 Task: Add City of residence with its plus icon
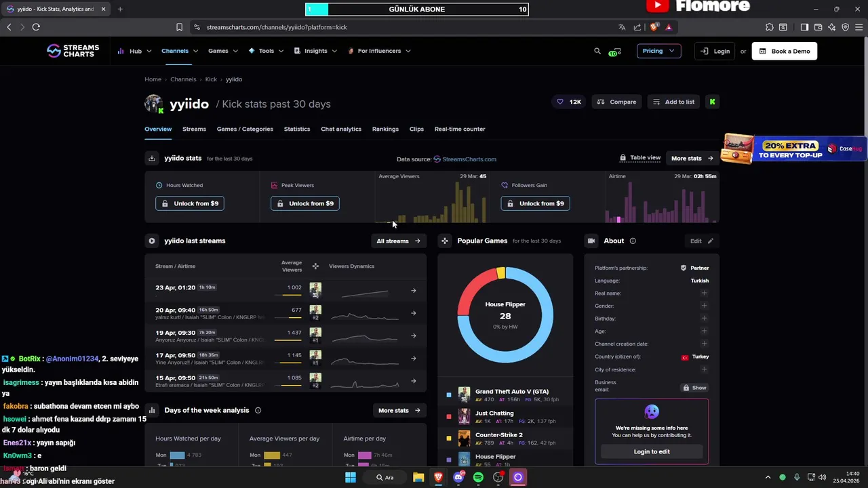(704, 369)
